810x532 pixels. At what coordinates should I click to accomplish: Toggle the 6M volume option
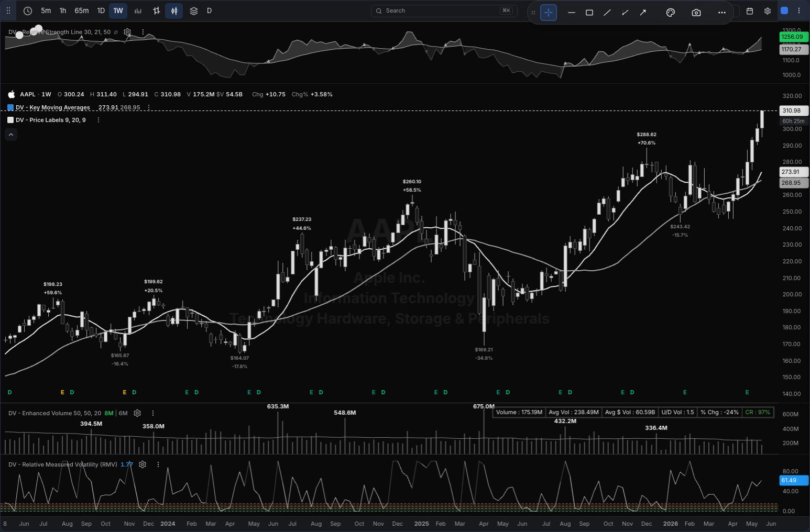click(x=123, y=413)
